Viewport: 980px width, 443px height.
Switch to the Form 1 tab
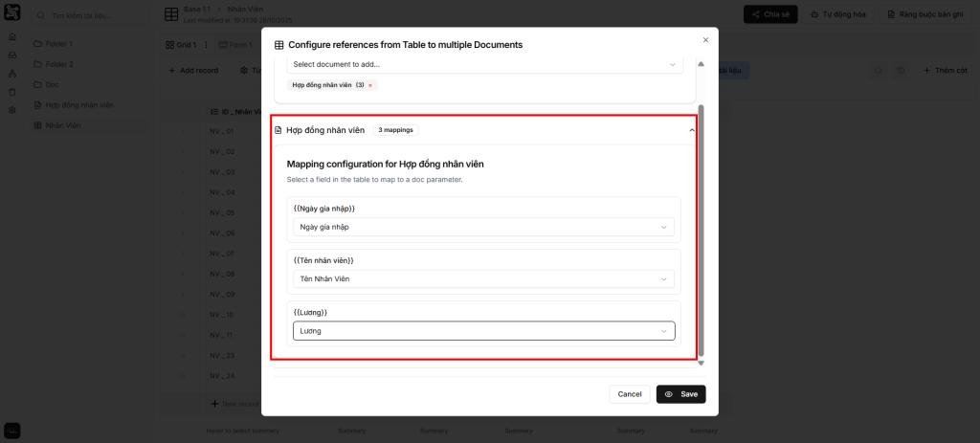[x=234, y=45]
